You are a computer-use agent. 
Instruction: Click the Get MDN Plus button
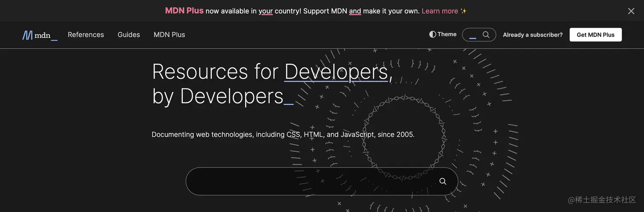pyautogui.click(x=595, y=35)
